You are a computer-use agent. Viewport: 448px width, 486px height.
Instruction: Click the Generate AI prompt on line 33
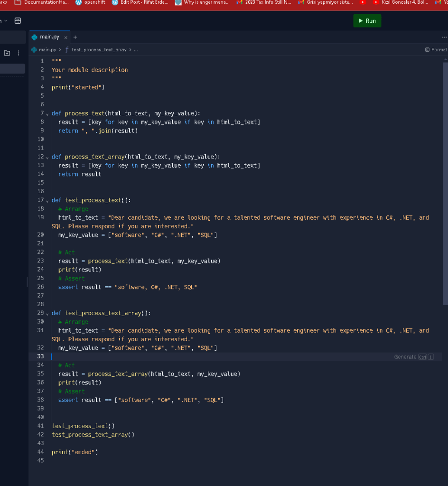[x=414, y=357]
